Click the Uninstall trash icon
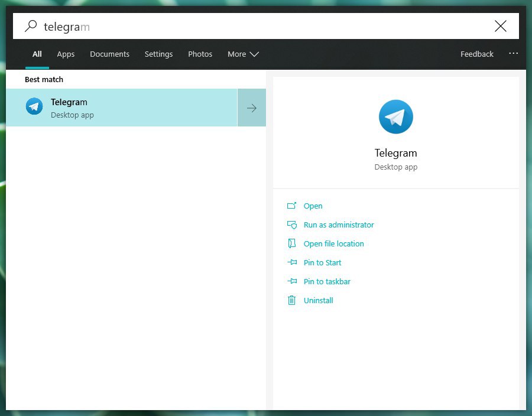This screenshot has height=416, width=532. click(292, 300)
